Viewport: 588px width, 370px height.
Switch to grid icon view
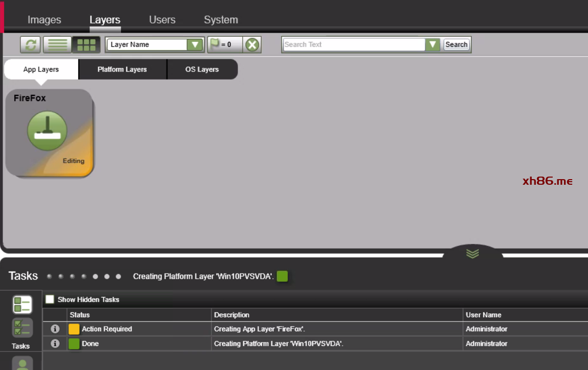click(x=86, y=45)
